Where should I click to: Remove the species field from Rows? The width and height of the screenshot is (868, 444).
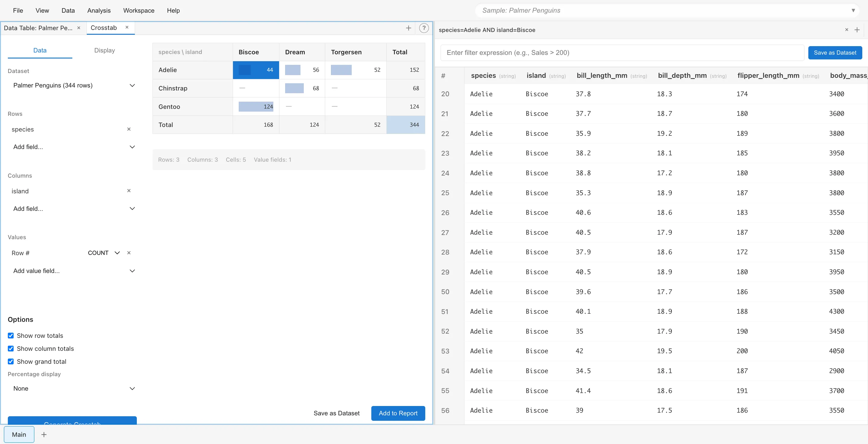coord(129,129)
